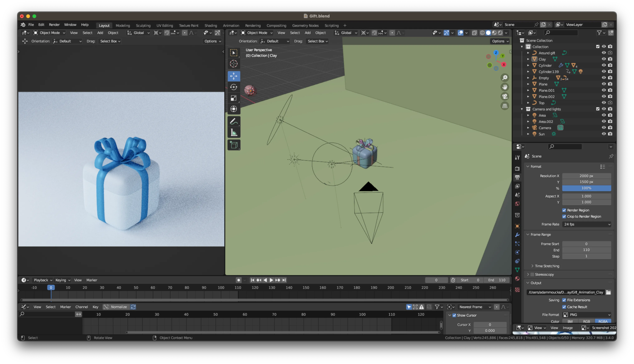Choose the Select Box tool icon

tap(234, 53)
